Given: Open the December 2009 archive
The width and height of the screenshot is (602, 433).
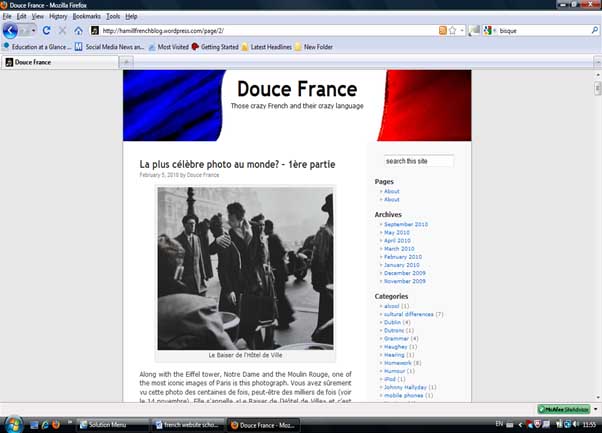Looking at the screenshot, I should coord(405,273).
